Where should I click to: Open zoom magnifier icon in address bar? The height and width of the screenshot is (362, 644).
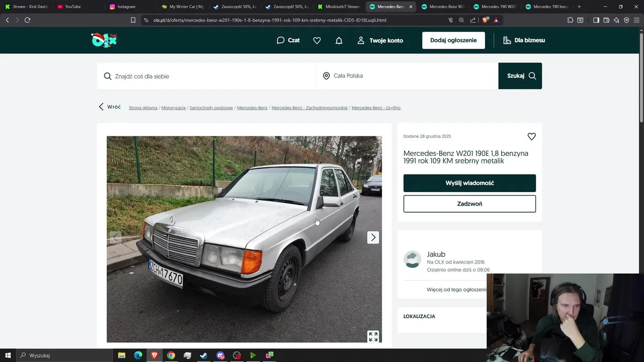click(461, 20)
